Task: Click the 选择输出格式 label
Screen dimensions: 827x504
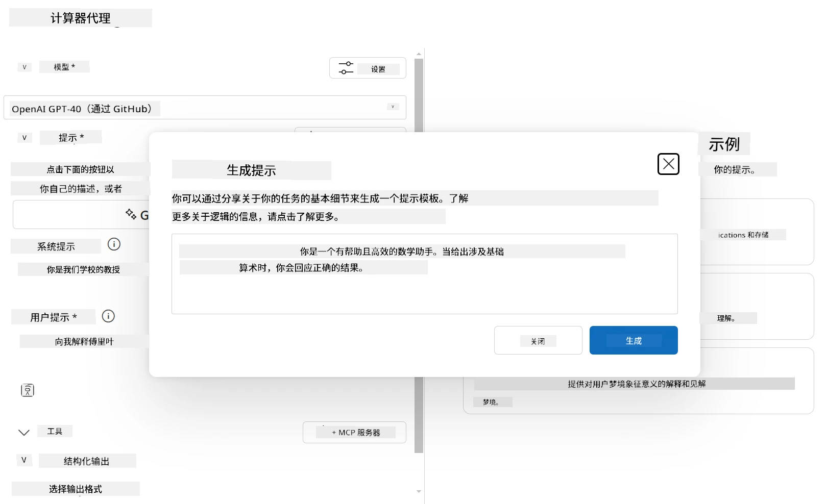Action: (x=76, y=489)
